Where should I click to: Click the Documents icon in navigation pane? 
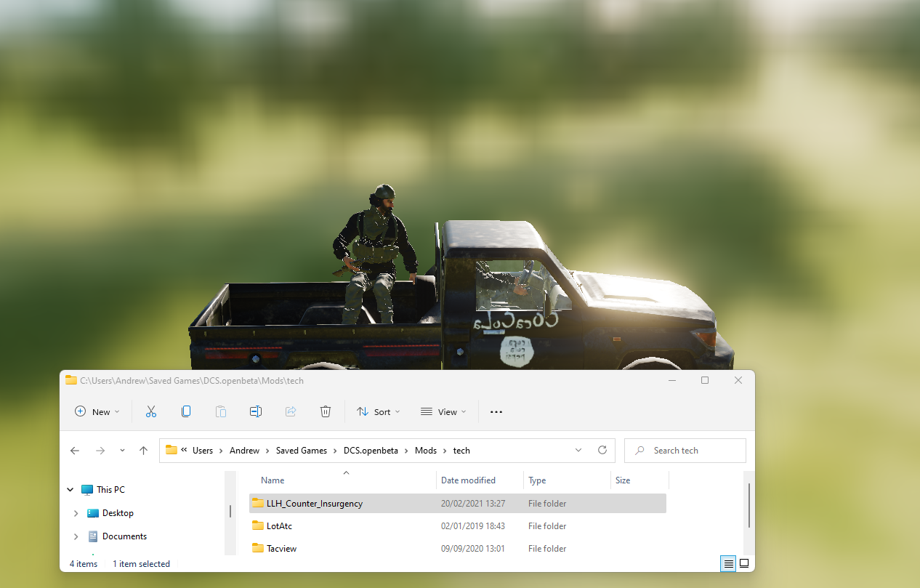[93, 536]
